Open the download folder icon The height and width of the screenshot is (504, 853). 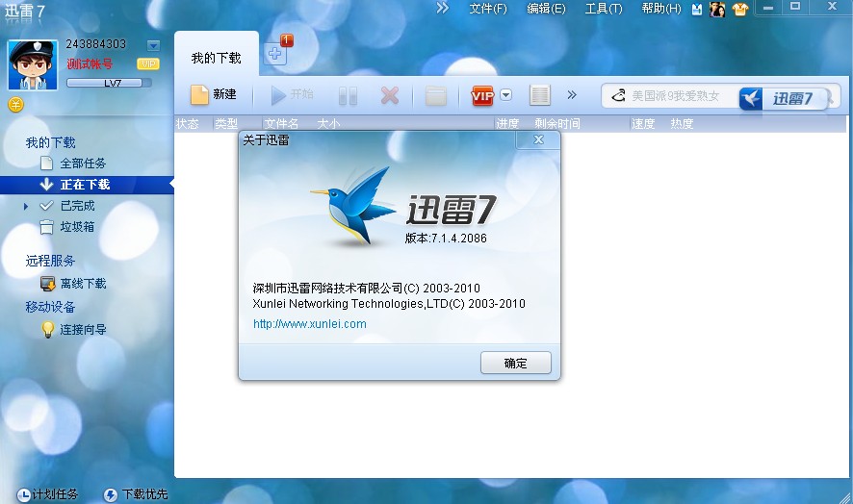436,96
